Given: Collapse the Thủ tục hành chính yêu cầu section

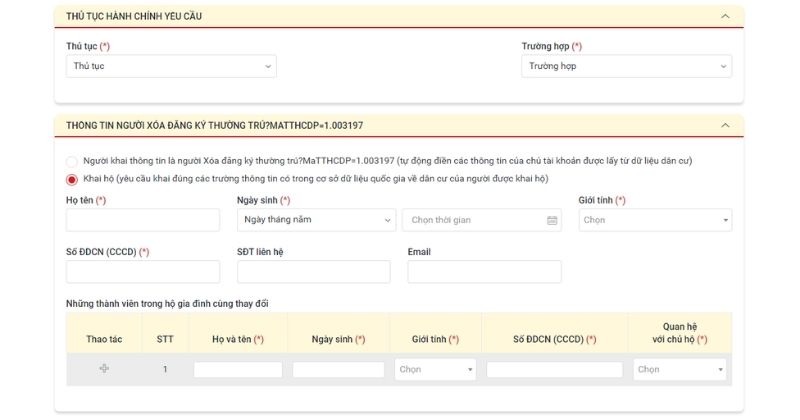Looking at the screenshot, I should coord(725,16).
